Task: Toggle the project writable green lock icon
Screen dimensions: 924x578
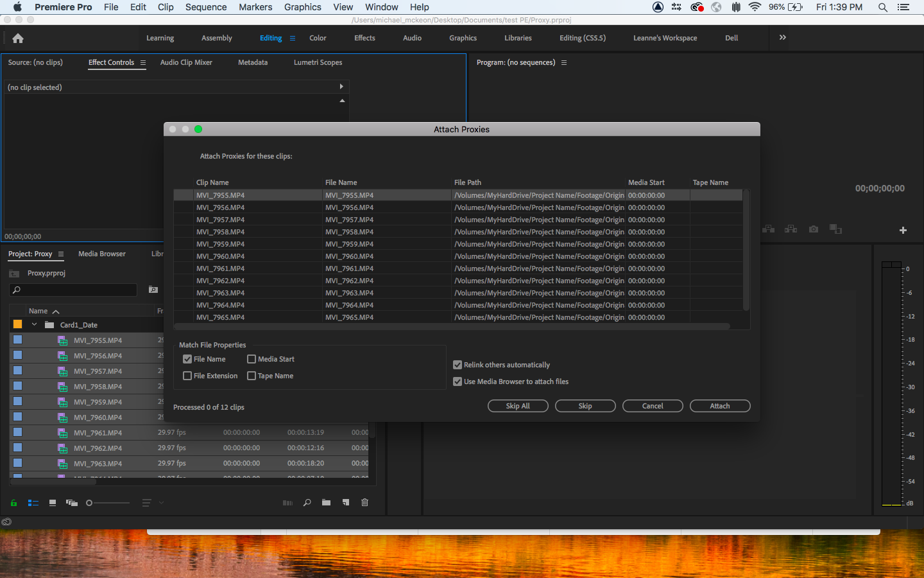Action: 13,503
